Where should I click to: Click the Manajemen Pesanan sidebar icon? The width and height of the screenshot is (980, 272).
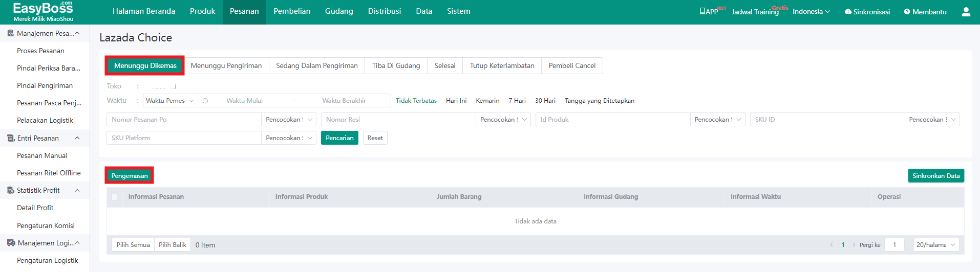pyautogui.click(x=10, y=33)
